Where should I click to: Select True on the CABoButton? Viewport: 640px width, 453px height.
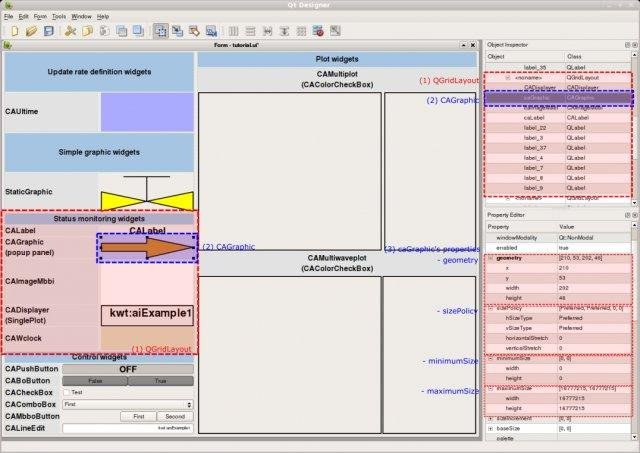[160, 381]
